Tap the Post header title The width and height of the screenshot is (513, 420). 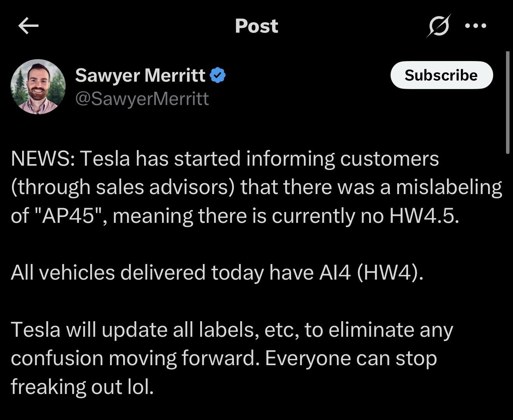[x=256, y=26]
